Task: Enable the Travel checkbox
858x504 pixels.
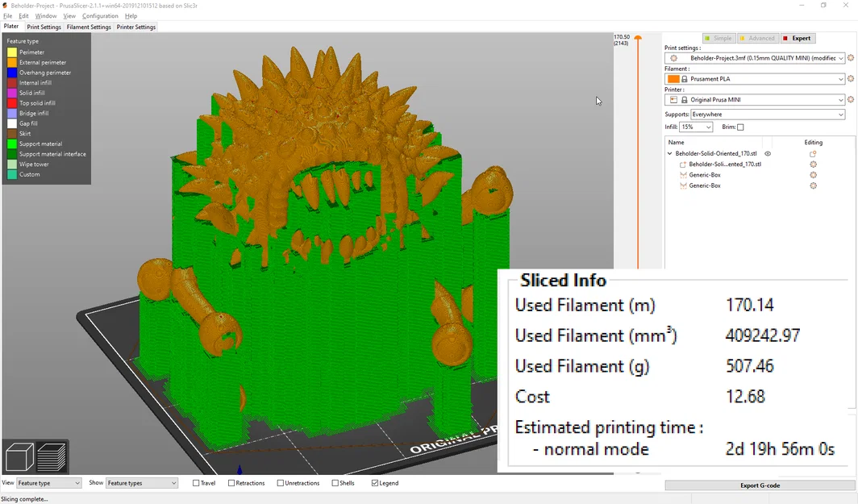Action: 196,483
